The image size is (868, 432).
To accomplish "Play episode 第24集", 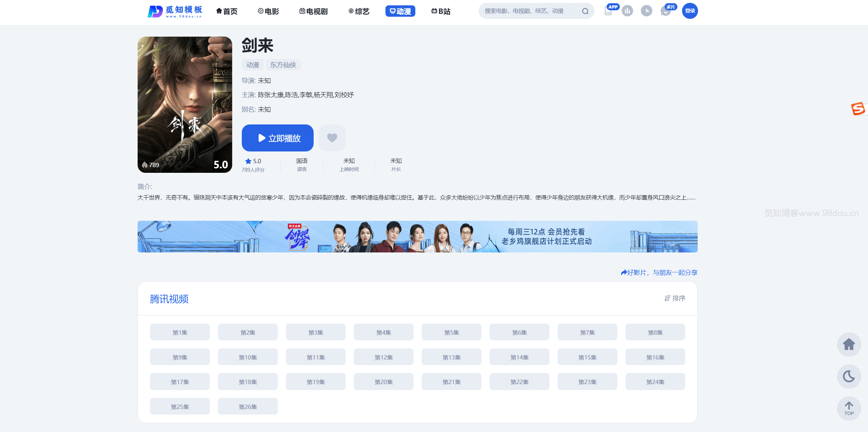I will 655,382.
